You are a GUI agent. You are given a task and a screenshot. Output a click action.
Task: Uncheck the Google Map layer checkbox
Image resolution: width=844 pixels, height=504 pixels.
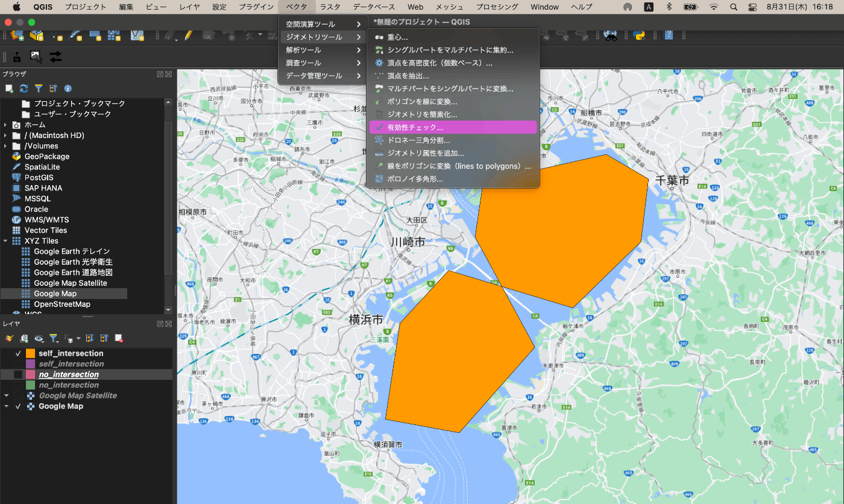click(18, 406)
